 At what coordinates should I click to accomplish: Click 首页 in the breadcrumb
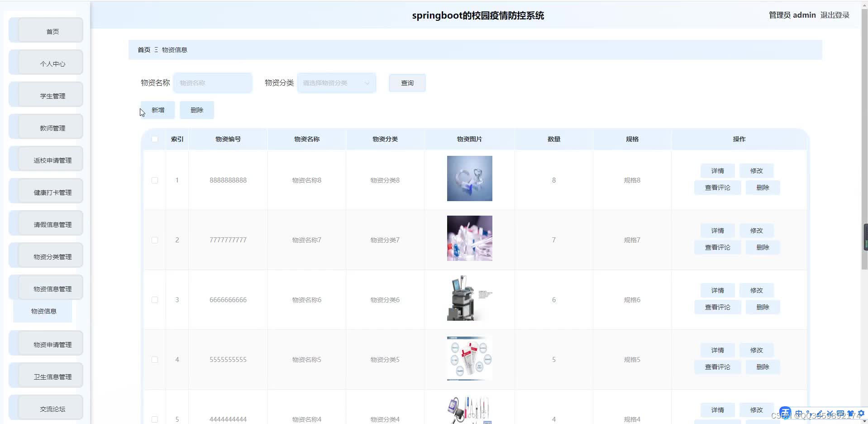144,50
